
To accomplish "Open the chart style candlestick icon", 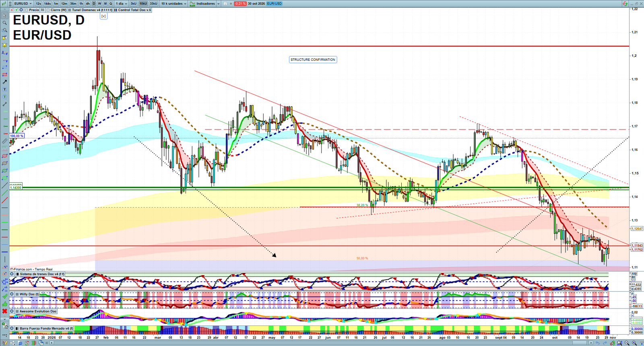I will pyautogui.click(x=4, y=4).
